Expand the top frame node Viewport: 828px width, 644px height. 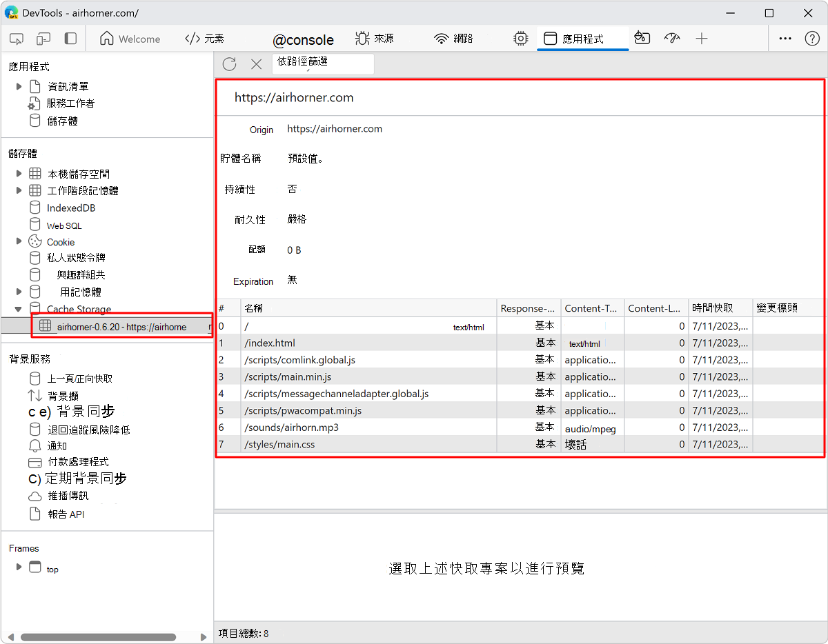tap(19, 567)
